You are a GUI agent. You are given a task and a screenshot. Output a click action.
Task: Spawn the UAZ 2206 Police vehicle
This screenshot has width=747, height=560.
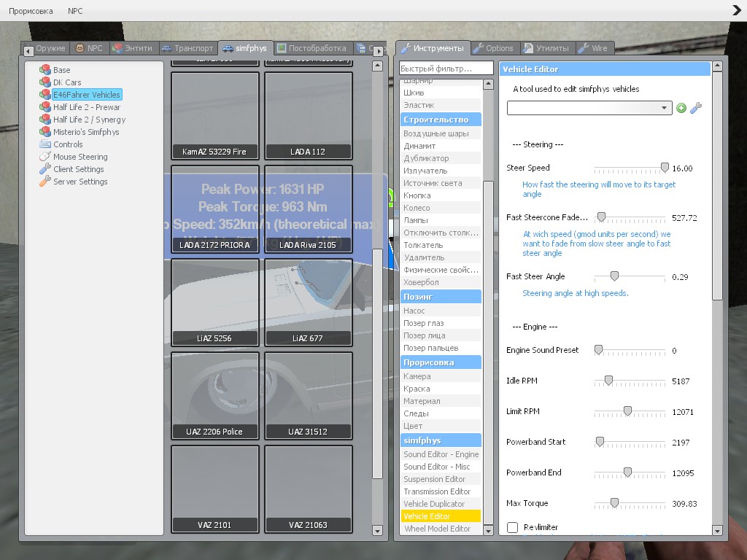[215, 396]
